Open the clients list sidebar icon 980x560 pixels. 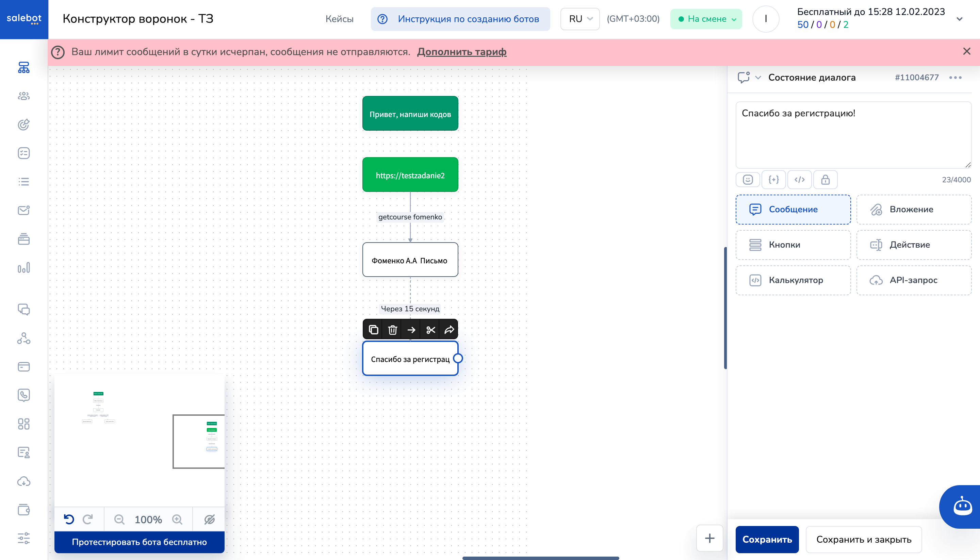23,96
